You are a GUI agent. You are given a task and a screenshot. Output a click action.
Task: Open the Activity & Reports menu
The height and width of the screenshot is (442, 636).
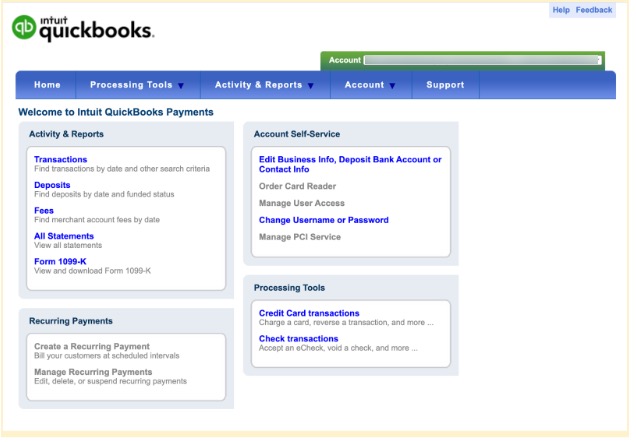(x=261, y=85)
